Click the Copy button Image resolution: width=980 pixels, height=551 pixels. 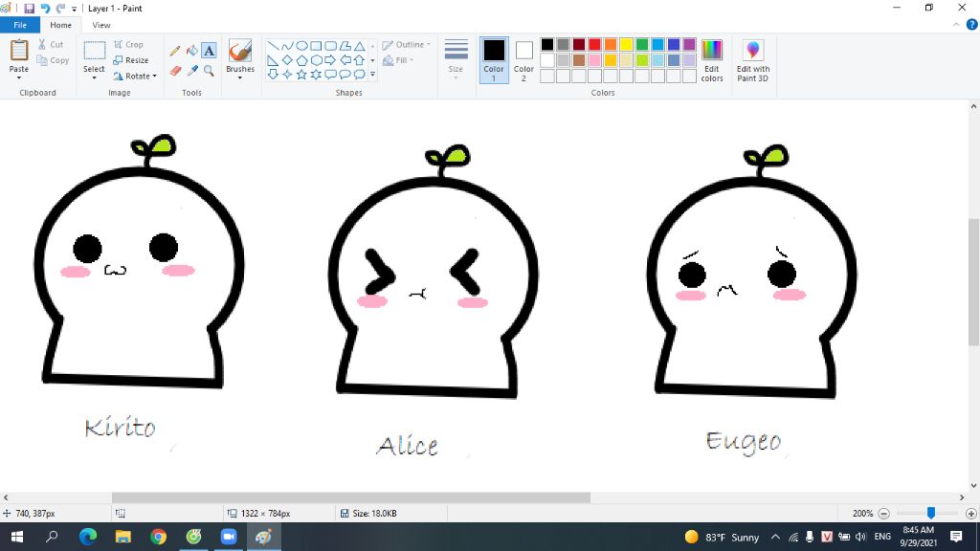point(53,60)
